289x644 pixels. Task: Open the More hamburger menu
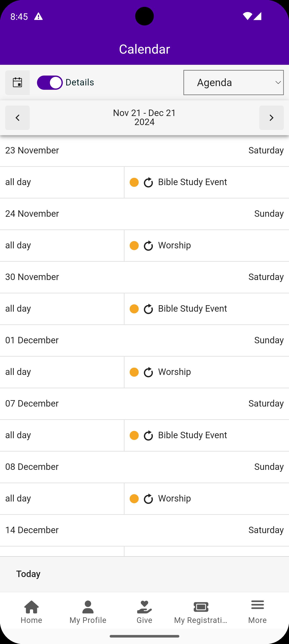[x=257, y=605]
